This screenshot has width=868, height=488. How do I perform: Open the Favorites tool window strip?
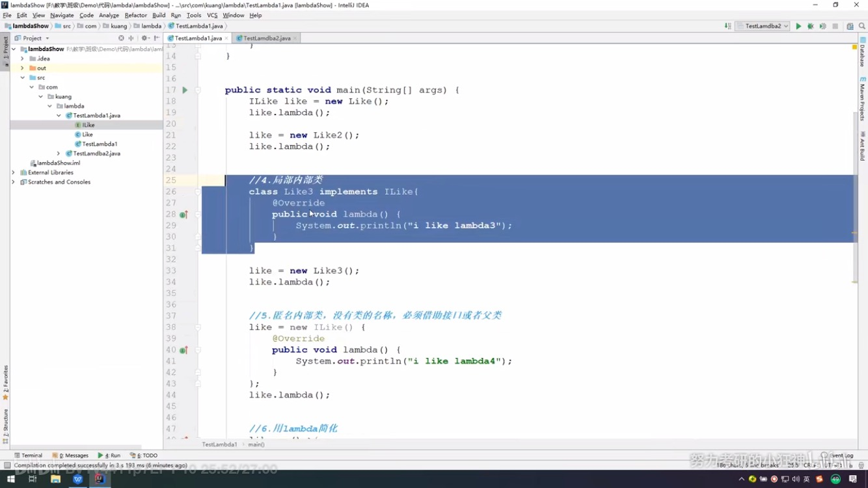(x=5, y=382)
